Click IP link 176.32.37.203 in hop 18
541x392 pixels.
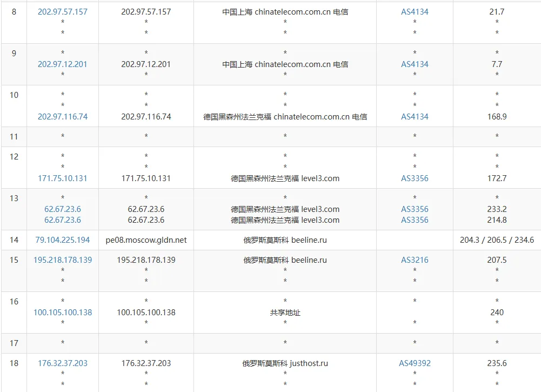click(63, 363)
